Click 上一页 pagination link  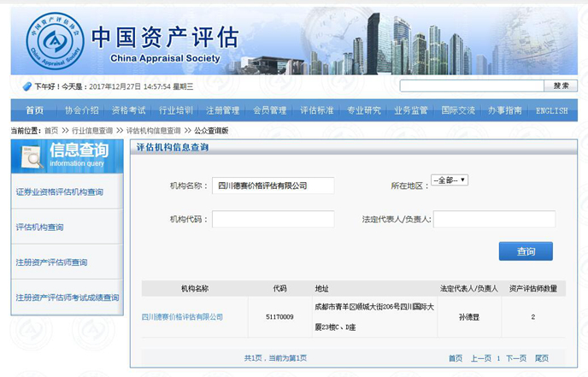481,358
